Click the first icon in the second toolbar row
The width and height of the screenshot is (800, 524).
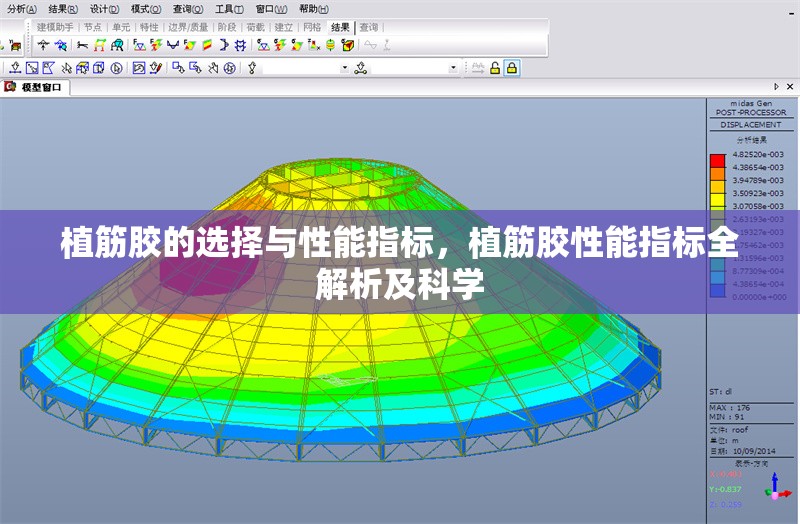point(15,68)
